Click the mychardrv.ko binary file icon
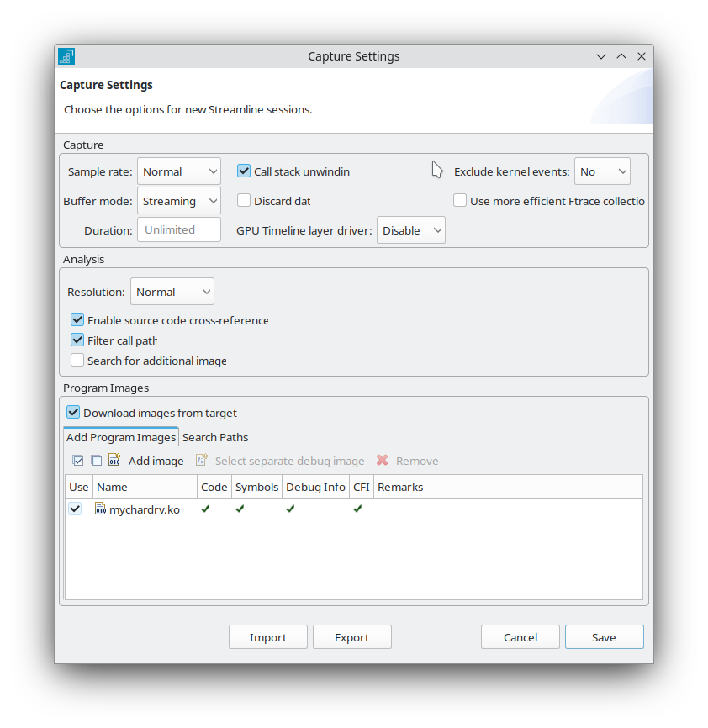Screen dimensions: 708x728 click(x=100, y=509)
